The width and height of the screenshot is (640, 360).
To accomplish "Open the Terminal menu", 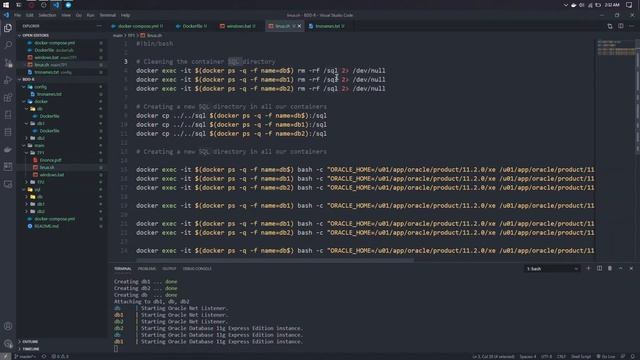I will click(108, 15).
